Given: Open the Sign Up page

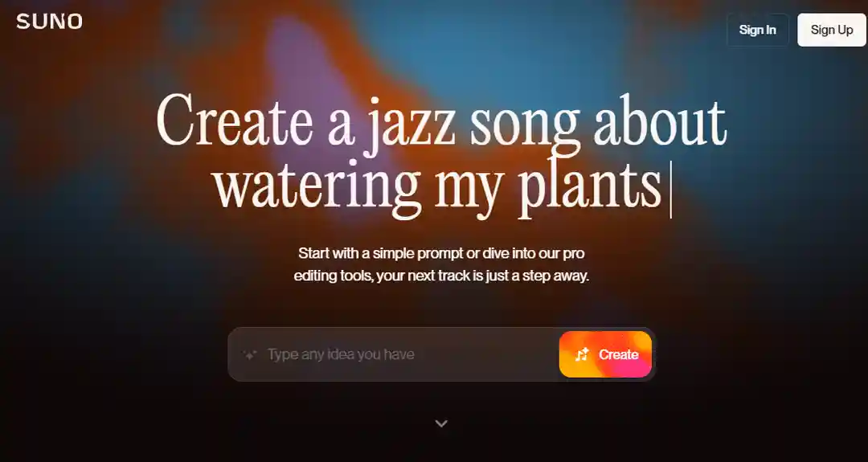Looking at the screenshot, I should (832, 30).
